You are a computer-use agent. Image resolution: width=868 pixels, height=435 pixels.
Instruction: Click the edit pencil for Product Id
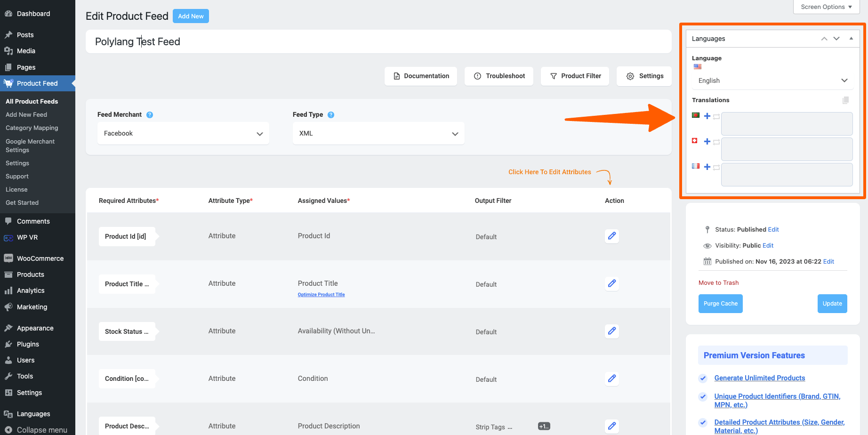(612, 236)
